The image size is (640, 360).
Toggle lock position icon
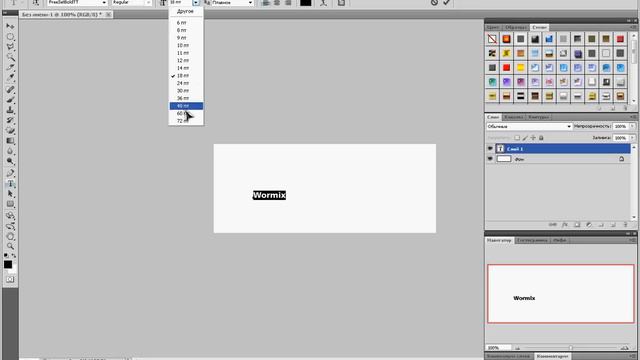point(533,138)
